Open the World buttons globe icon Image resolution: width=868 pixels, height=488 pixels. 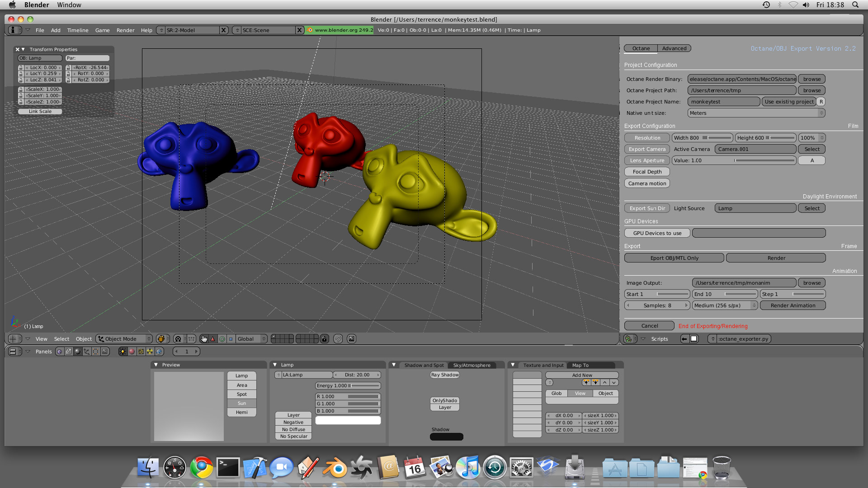159,352
